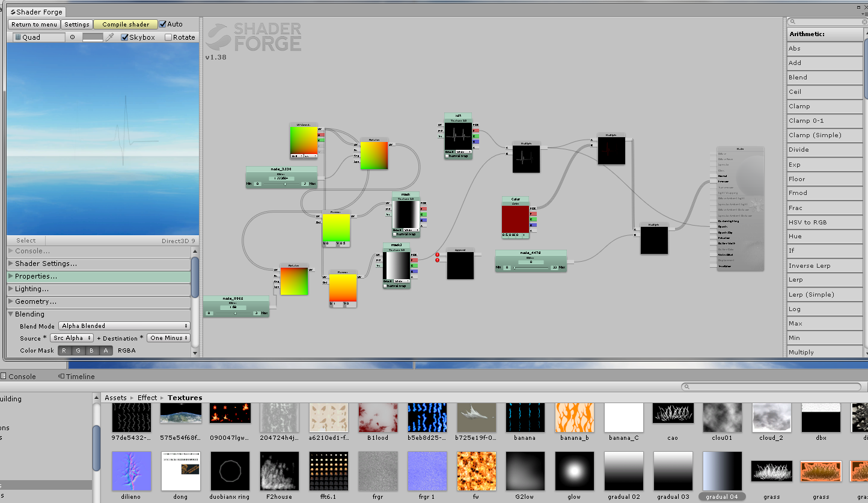
Task: Select the banana_C white texture
Action: point(623,418)
